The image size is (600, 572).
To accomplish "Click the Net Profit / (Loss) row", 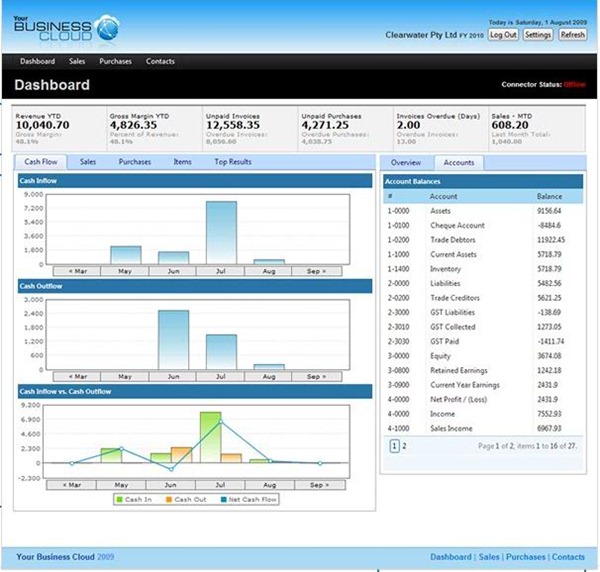I will point(483,399).
